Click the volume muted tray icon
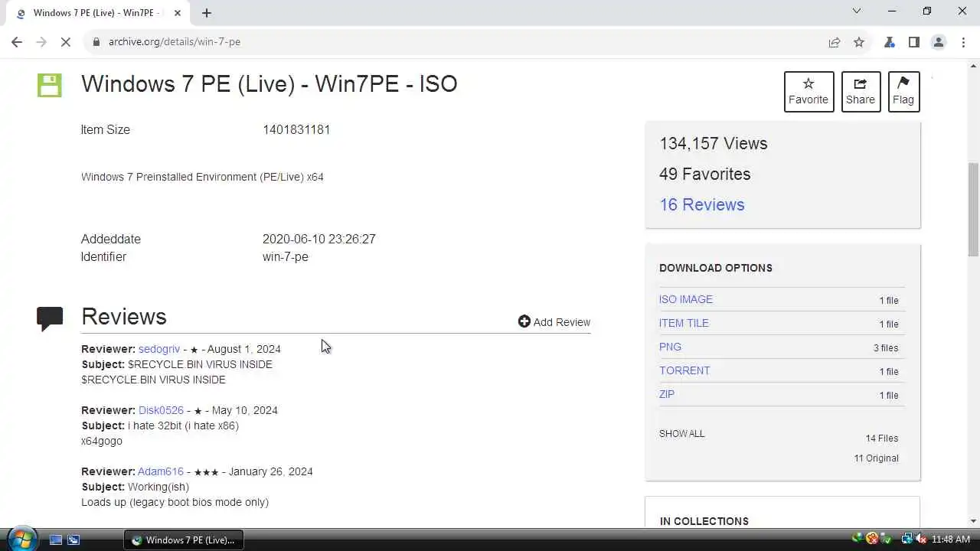 coord(920,540)
